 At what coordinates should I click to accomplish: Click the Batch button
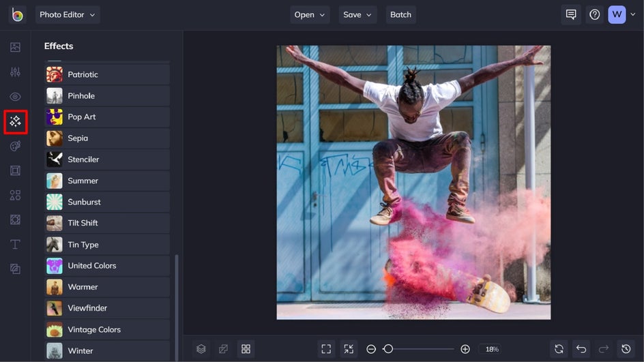click(400, 14)
